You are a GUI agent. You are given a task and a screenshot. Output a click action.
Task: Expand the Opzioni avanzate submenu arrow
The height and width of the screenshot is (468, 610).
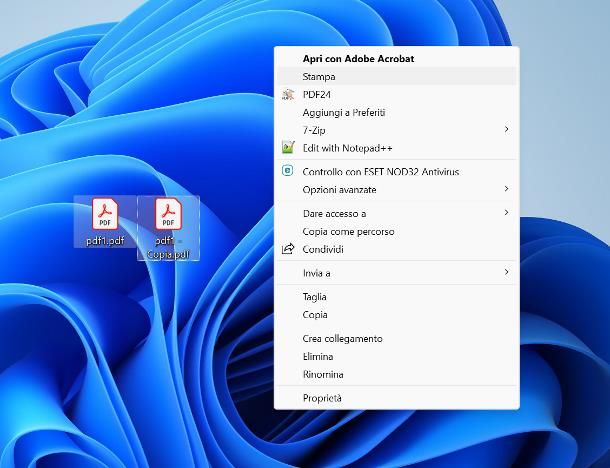click(506, 189)
